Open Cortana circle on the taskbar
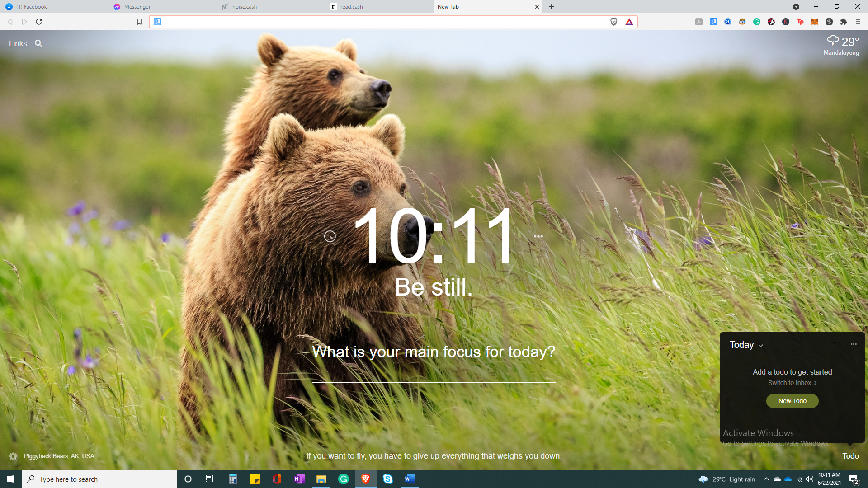The height and width of the screenshot is (488, 868). pyautogui.click(x=188, y=479)
